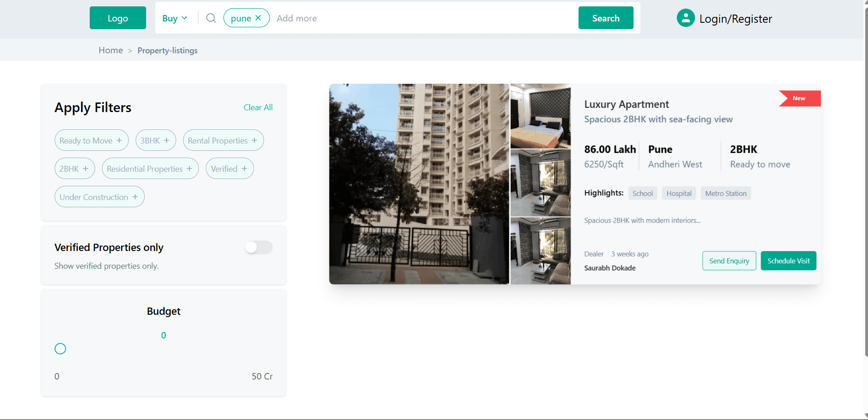Click the School highlight tag
The height and width of the screenshot is (420, 868).
pos(643,193)
